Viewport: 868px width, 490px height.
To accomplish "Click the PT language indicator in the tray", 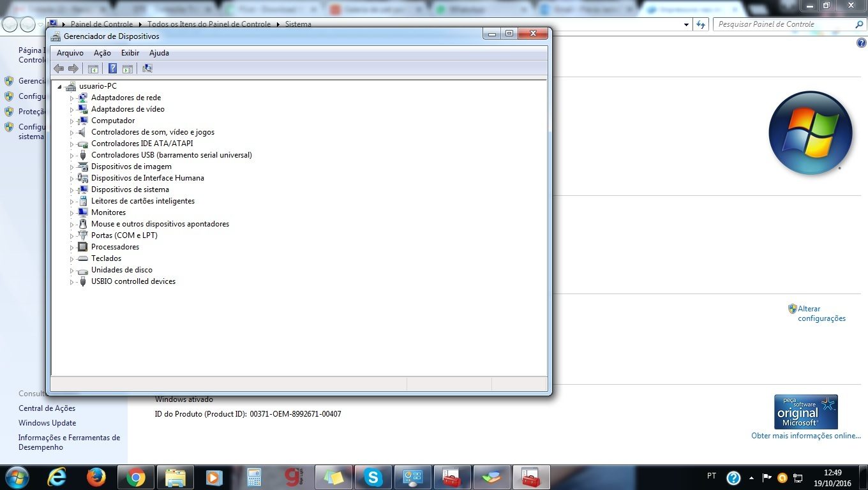I will (x=712, y=476).
